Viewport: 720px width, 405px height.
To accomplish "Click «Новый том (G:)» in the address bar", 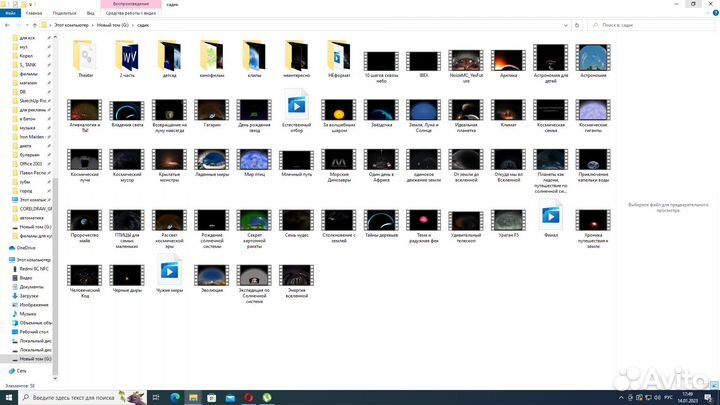I will click(114, 22).
